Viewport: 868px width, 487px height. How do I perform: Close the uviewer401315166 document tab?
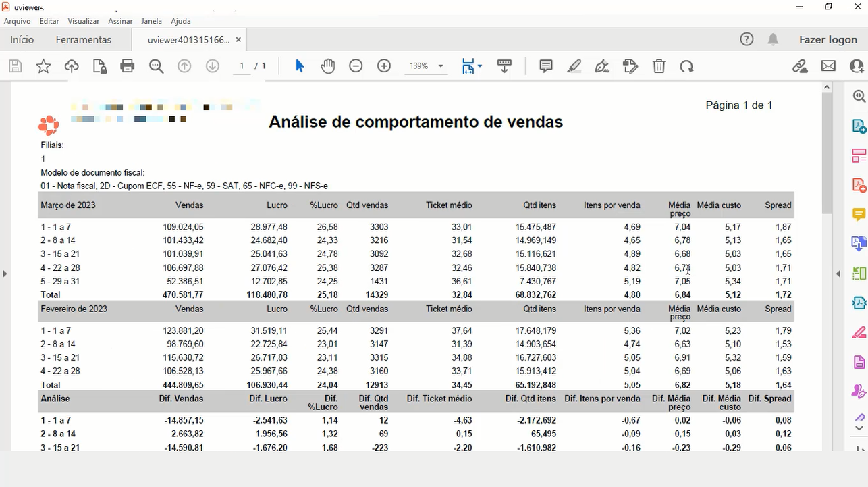[238, 40]
